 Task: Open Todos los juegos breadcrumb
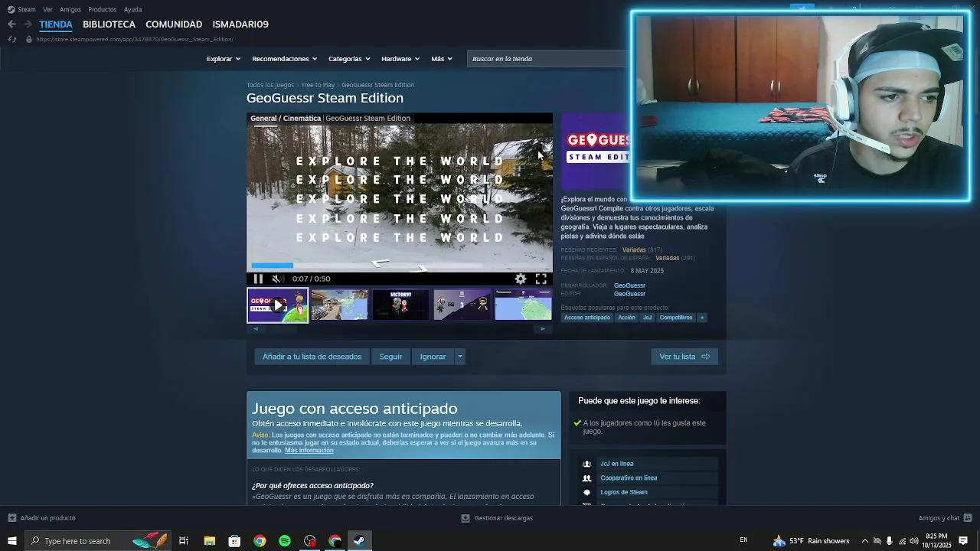click(270, 85)
